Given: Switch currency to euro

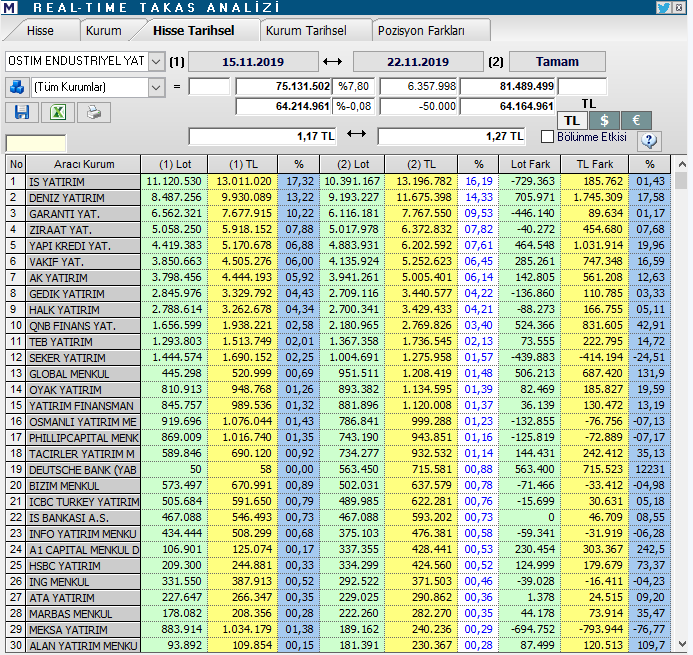Looking at the screenshot, I should click(636, 120).
